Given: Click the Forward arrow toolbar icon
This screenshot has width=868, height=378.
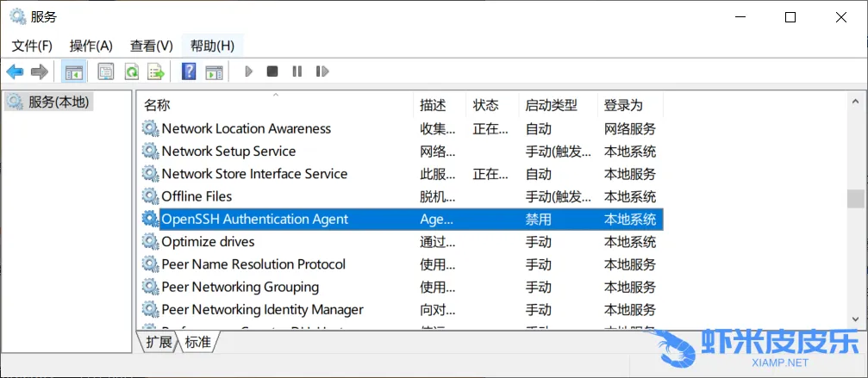Looking at the screenshot, I should (39, 71).
